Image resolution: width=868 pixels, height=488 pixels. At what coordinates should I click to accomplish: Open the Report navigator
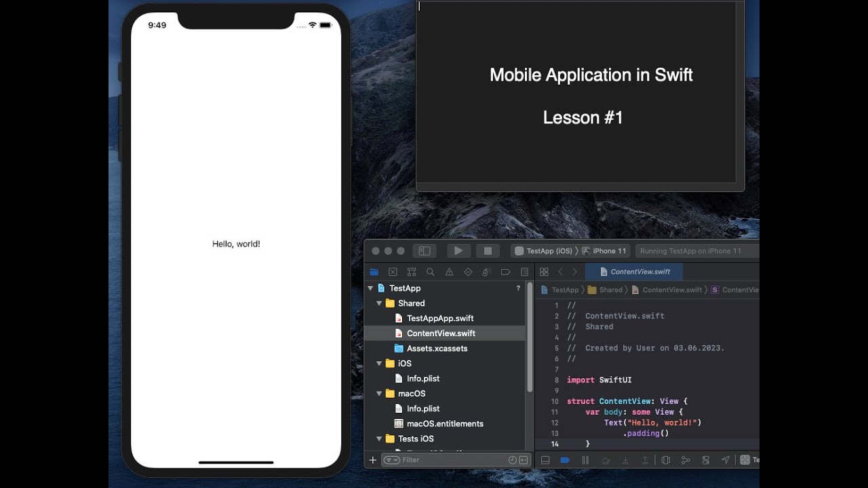pyautogui.click(x=524, y=272)
